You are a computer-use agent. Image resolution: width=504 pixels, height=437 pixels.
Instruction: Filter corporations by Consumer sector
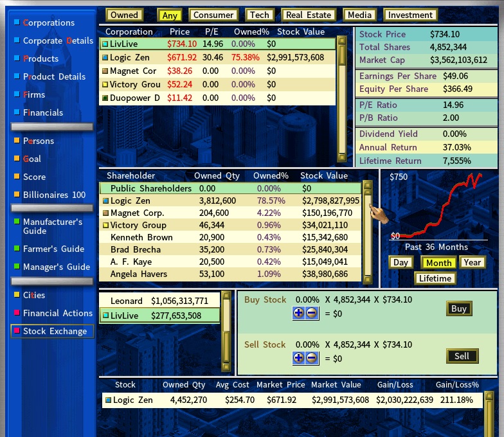[x=213, y=15]
